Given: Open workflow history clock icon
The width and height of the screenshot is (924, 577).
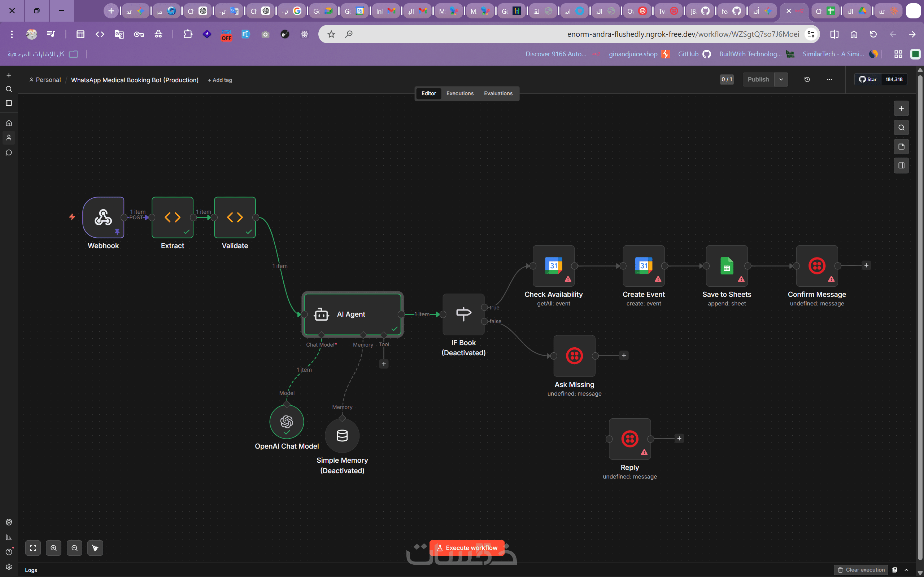Looking at the screenshot, I should coord(807,79).
